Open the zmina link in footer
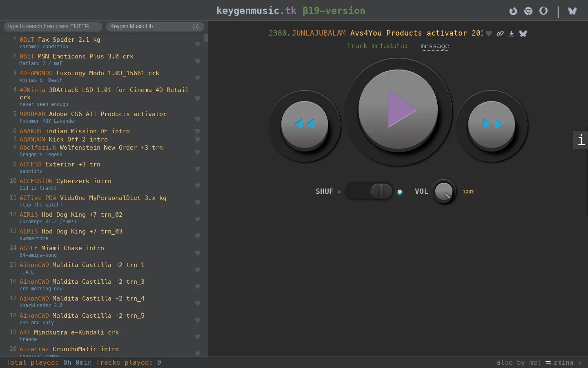 [563, 363]
